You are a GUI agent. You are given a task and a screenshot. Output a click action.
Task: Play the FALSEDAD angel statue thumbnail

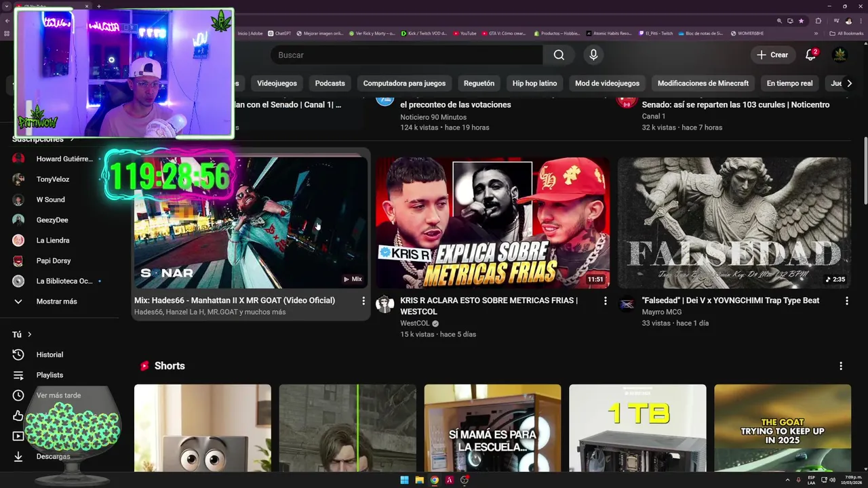[x=734, y=223]
